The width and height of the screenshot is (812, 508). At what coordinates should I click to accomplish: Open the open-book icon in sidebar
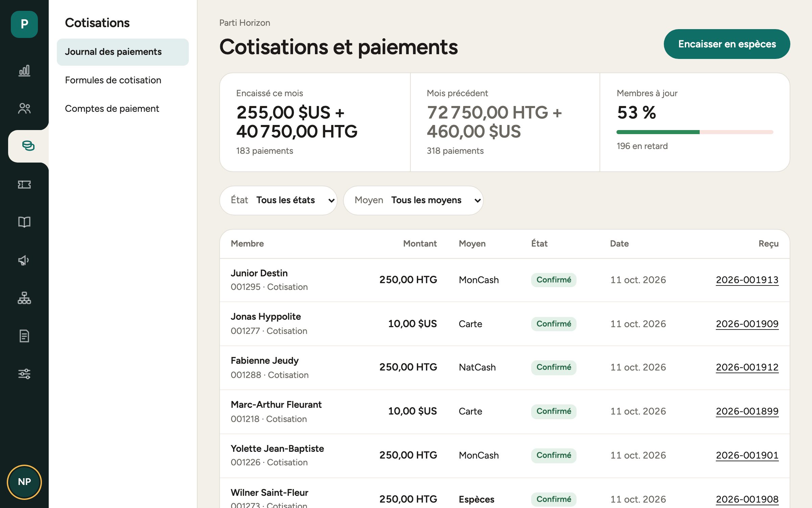point(24,222)
